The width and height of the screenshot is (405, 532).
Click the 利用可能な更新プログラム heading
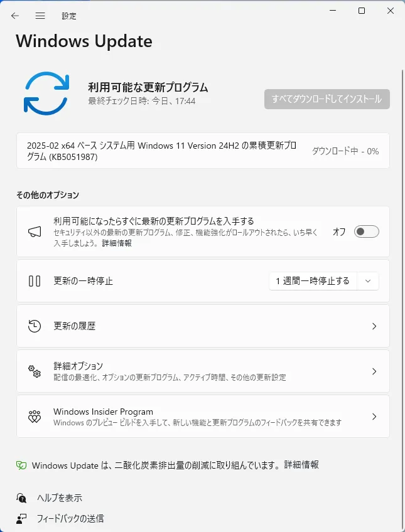(x=148, y=87)
